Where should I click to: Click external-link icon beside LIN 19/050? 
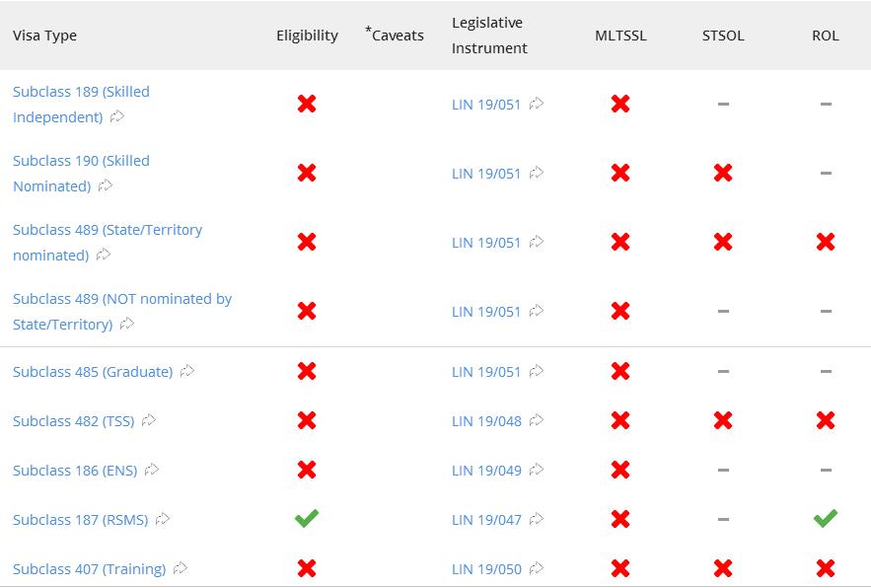[x=537, y=568]
